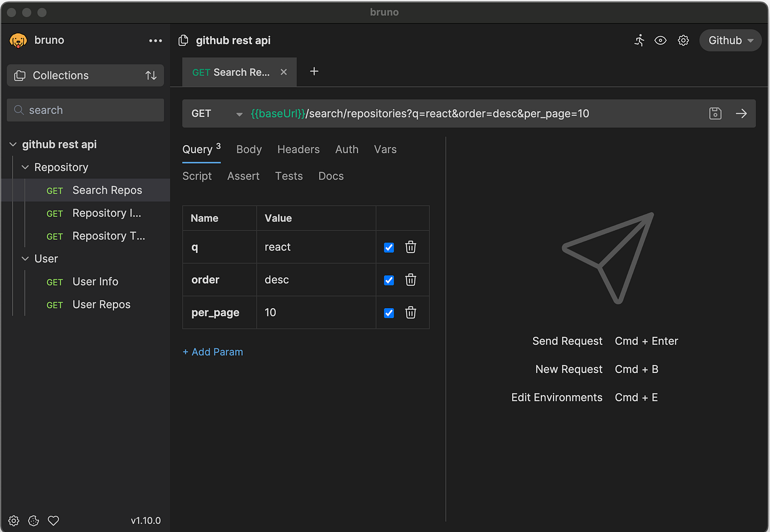This screenshot has width=770, height=532.
Task: Collapse the github rest api collection
Action: click(x=13, y=144)
